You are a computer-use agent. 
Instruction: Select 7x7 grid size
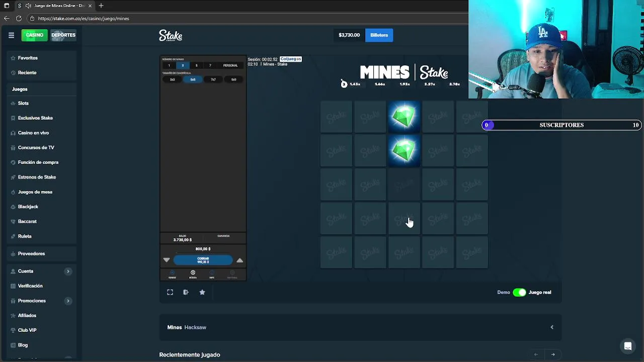[x=213, y=79]
